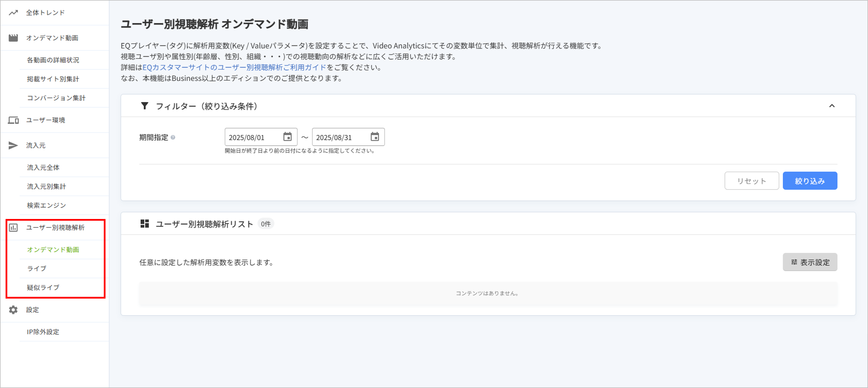Image resolution: width=868 pixels, height=388 pixels.
Task: Click the リセット button
Action: coord(752,181)
